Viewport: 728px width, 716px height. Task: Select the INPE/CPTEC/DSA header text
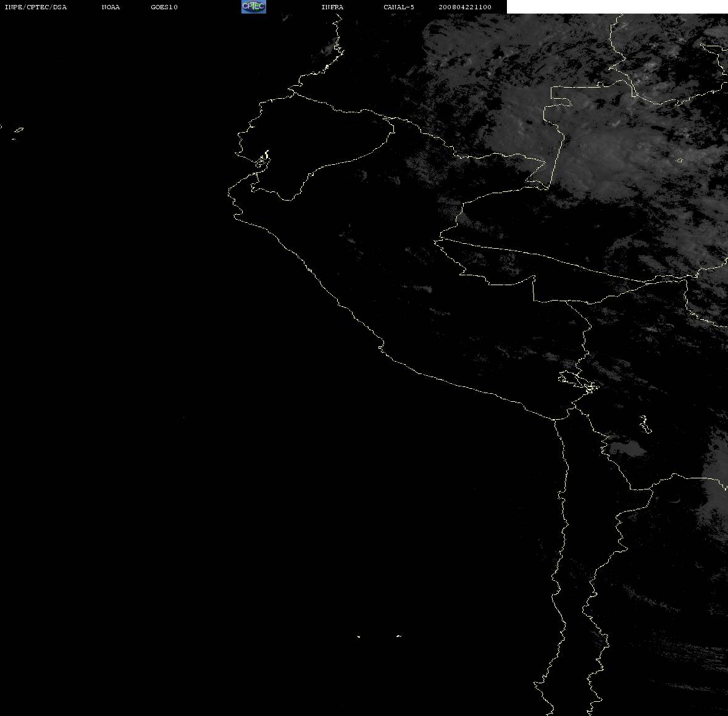pyautogui.click(x=35, y=7)
